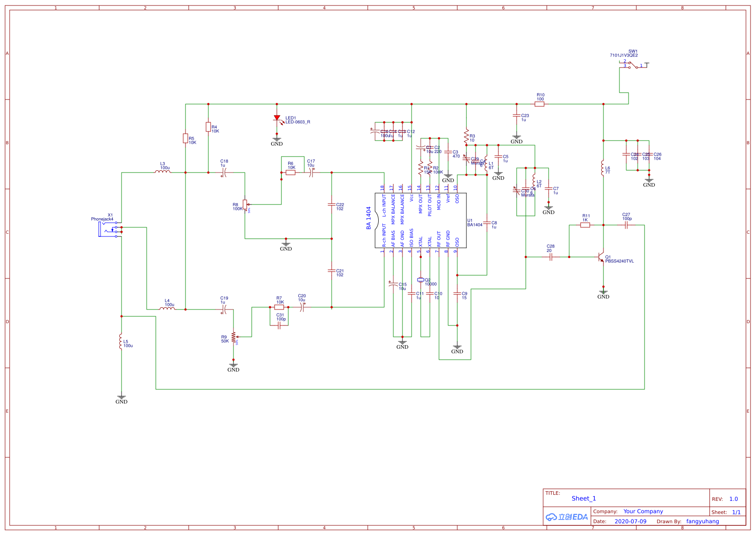The image size is (756, 535).
Task: Select capacitor C23 1u
Action: click(517, 115)
